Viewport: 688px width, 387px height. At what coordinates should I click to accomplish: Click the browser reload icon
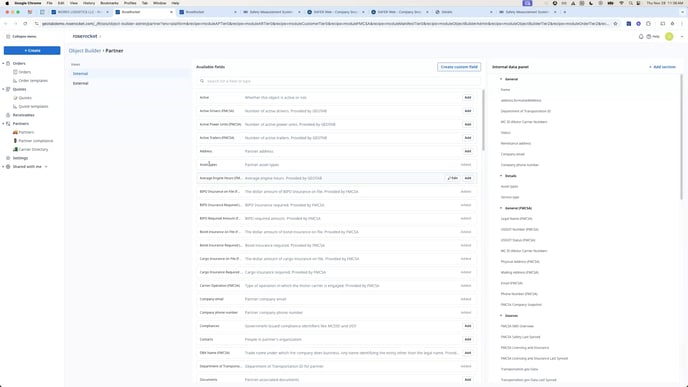pyautogui.click(x=25, y=24)
